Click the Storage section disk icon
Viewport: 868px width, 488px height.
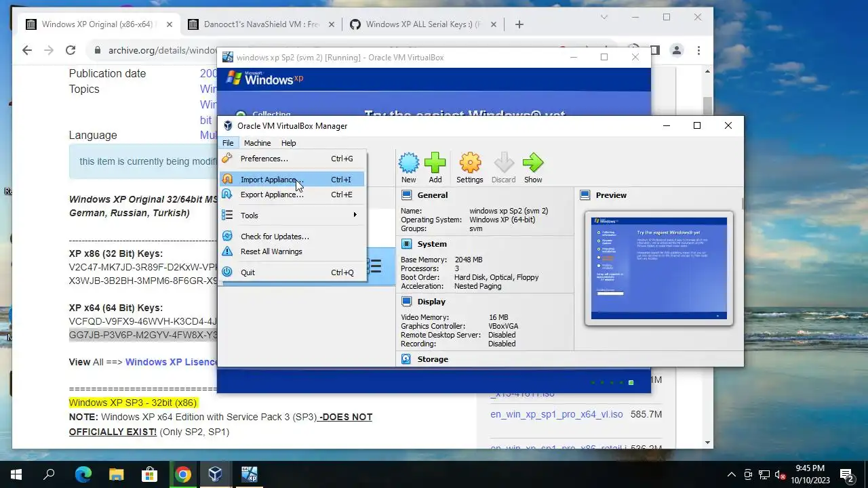(407, 359)
